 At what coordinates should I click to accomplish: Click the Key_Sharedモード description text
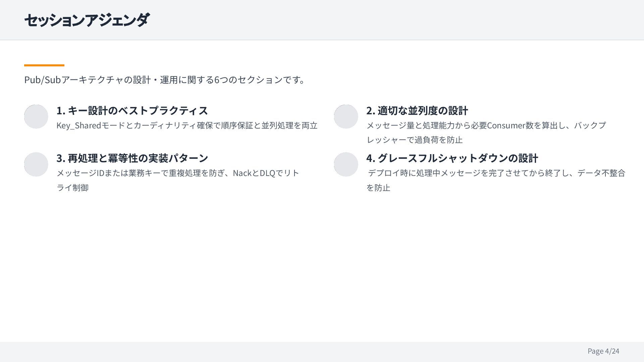[x=187, y=126]
